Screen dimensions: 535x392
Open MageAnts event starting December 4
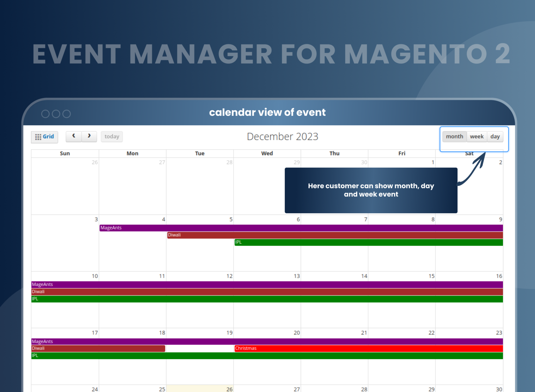point(301,228)
